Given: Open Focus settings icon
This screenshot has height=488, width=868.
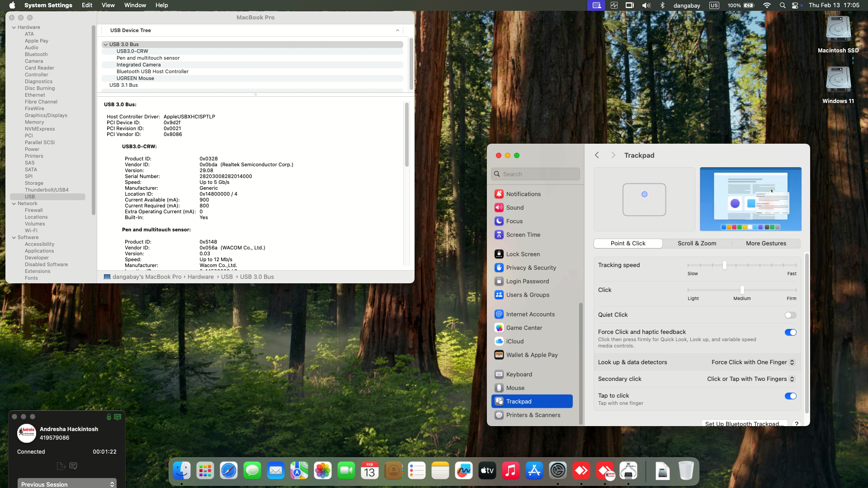Looking at the screenshot, I should [x=499, y=221].
